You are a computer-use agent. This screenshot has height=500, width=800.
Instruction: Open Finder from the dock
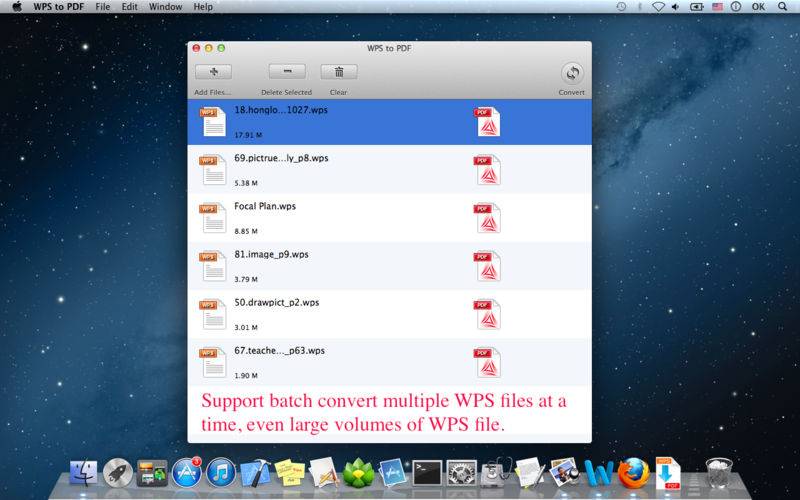coord(83,473)
